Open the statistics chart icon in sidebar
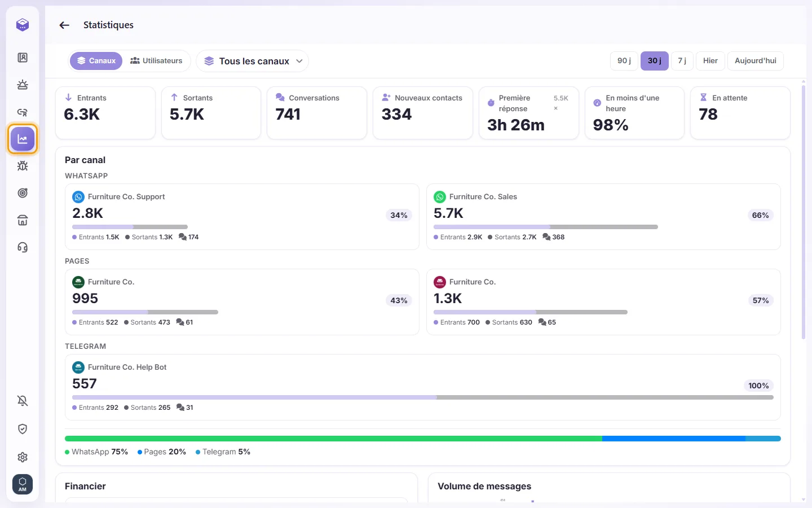 (23, 139)
